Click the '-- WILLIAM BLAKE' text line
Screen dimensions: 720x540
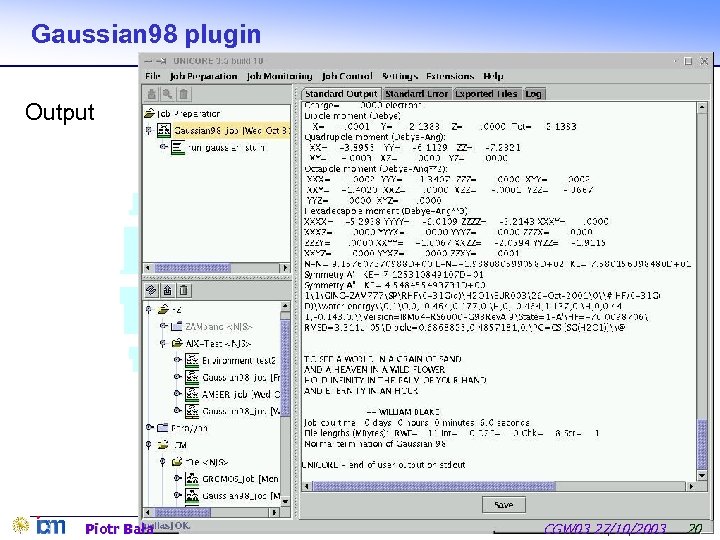point(403,412)
